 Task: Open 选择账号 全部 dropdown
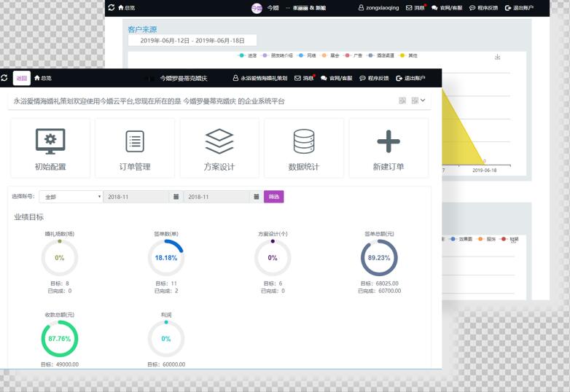[x=71, y=197]
